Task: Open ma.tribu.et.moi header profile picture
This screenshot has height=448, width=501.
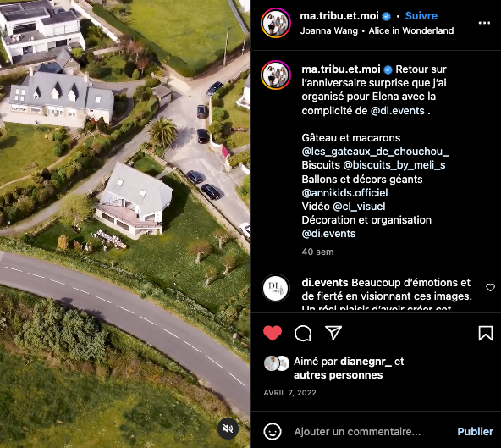Action: tap(276, 24)
